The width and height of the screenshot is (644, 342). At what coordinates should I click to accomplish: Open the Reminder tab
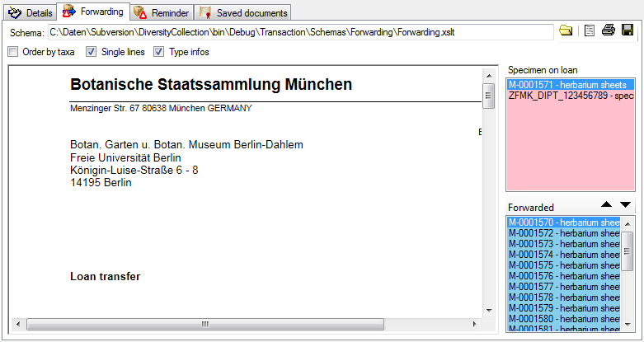[x=162, y=12]
